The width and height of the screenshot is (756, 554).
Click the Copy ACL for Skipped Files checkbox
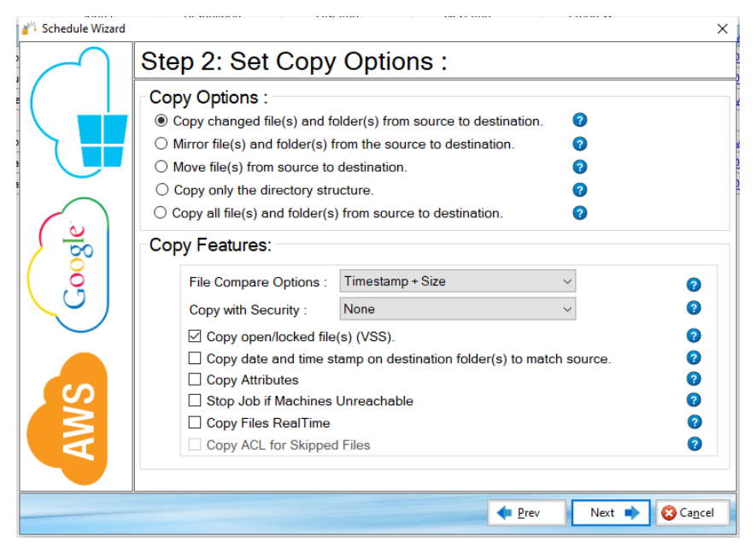(x=195, y=445)
